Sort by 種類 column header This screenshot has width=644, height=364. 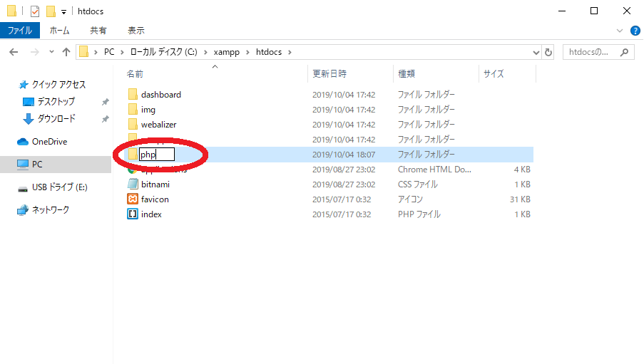click(407, 74)
